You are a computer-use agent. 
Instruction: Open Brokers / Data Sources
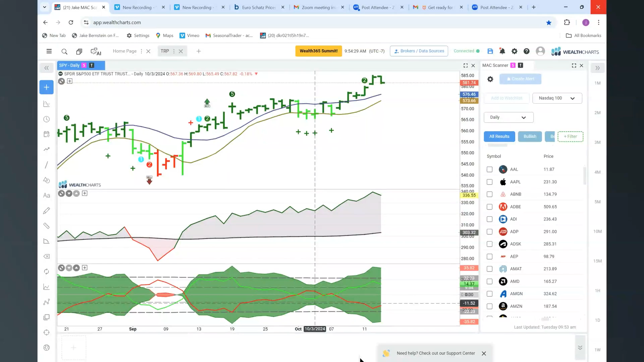(x=419, y=51)
